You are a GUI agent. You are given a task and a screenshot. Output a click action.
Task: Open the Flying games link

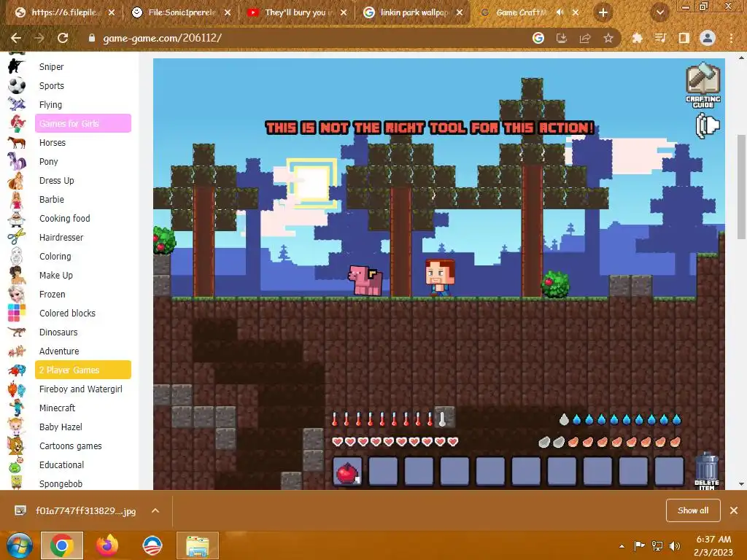(50, 105)
